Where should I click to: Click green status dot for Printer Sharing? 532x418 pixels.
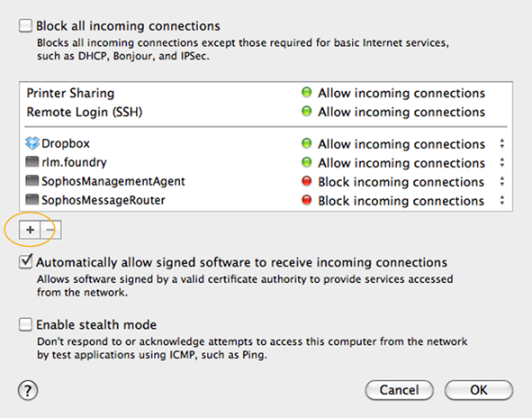306,92
